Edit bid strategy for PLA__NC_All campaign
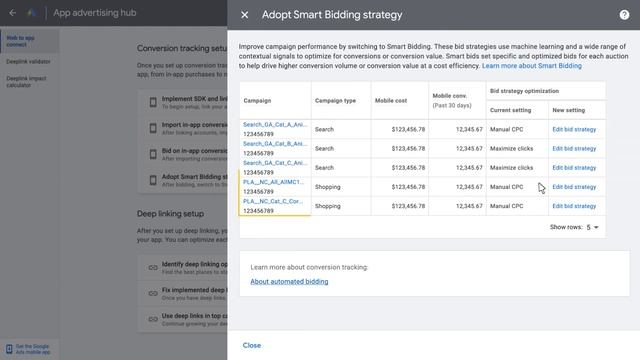Image resolution: width=640 pixels, height=360 pixels. (574, 187)
